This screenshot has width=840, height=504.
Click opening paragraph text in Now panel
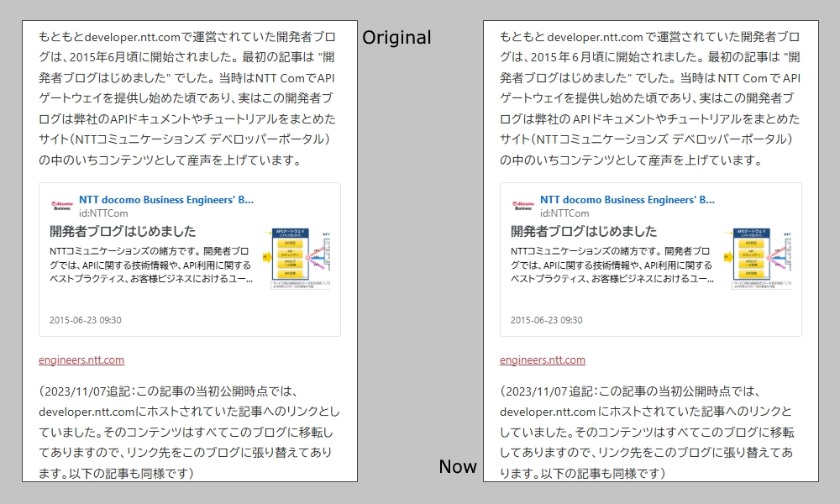tap(650, 98)
